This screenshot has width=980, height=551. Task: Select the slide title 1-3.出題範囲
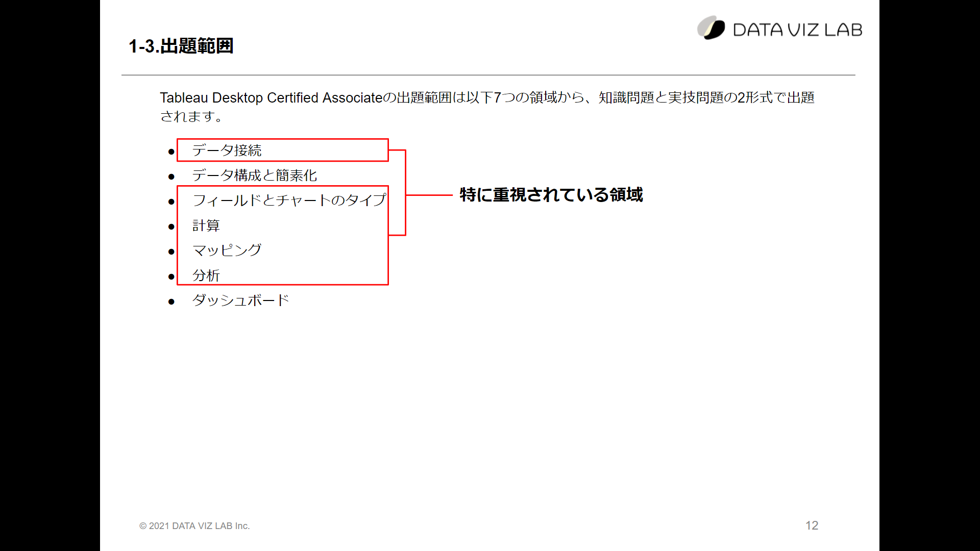181,46
